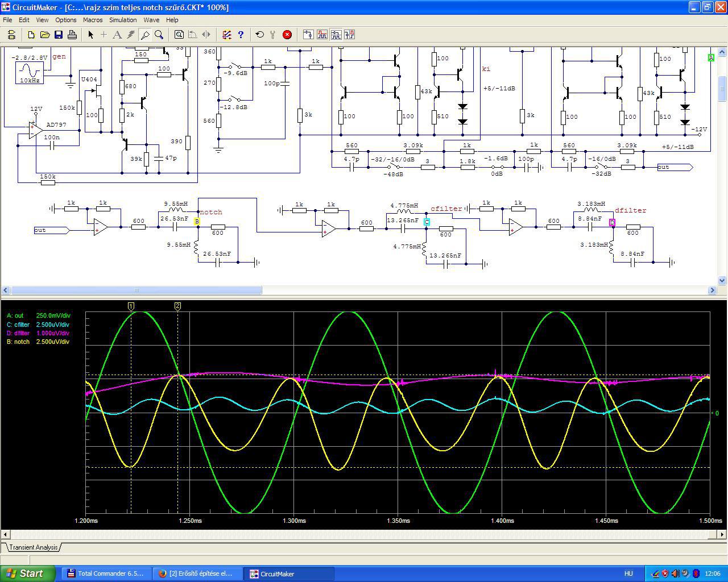Click the schematic horizontal scrollbar thumb
Image resolution: width=728 pixels, height=582 pixels.
coord(136,290)
